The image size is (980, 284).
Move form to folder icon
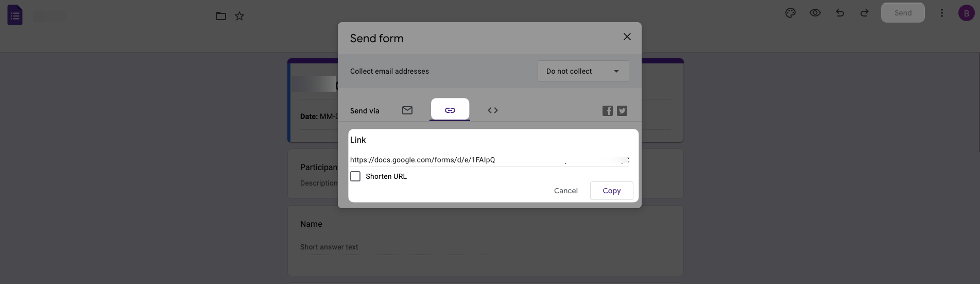click(x=221, y=16)
